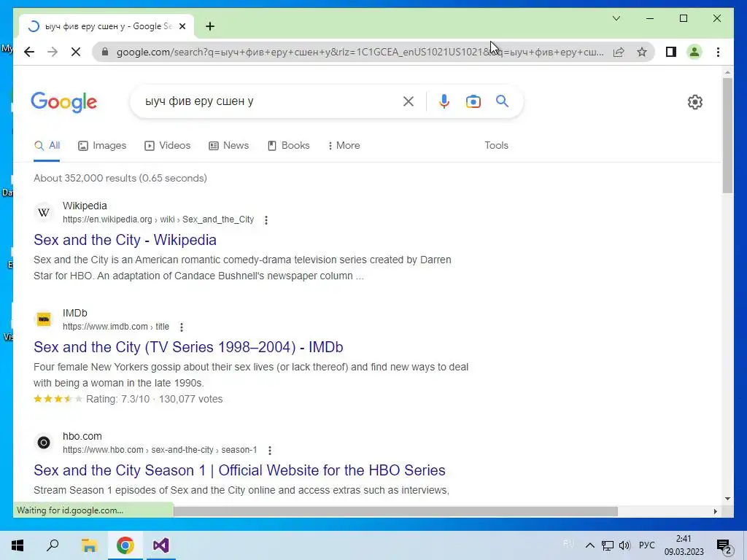Open HBO Season 1 official website link
Screen dimensions: 747x560
239,470
